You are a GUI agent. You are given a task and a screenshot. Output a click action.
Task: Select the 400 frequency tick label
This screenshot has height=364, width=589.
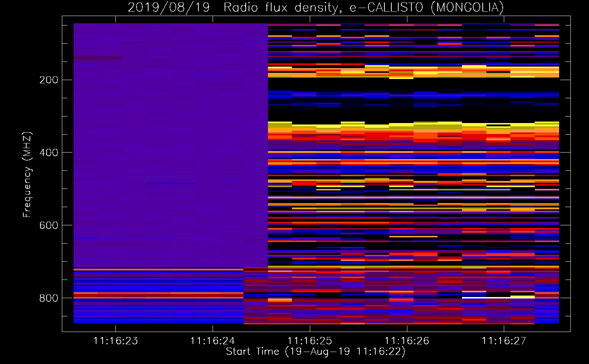[49, 153]
